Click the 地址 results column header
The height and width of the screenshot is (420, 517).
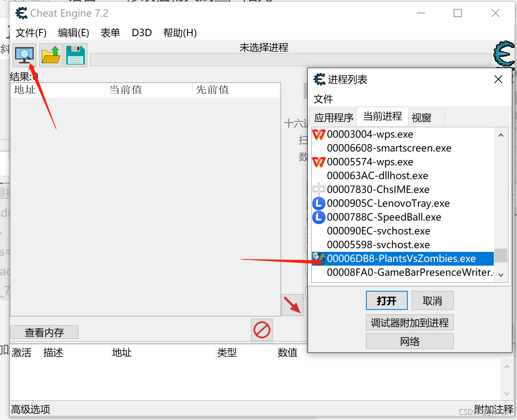(x=58, y=90)
